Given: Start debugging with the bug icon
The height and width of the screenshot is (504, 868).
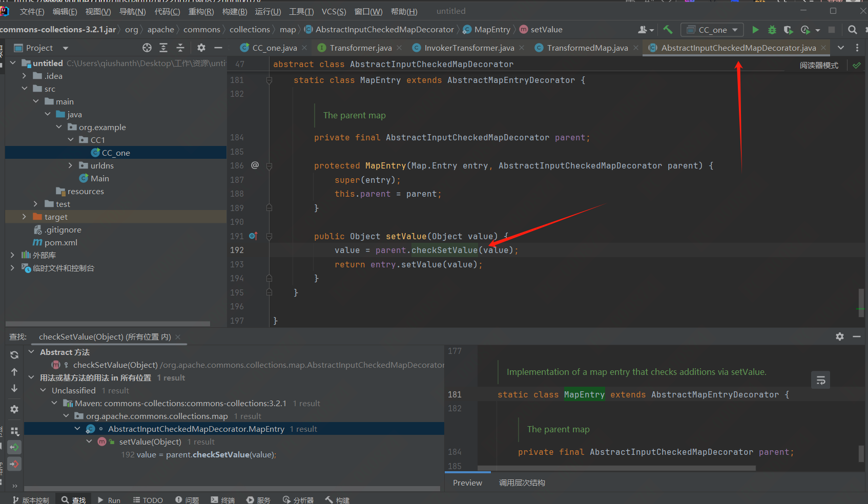Looking at the screenshot, I should (772, 30).
